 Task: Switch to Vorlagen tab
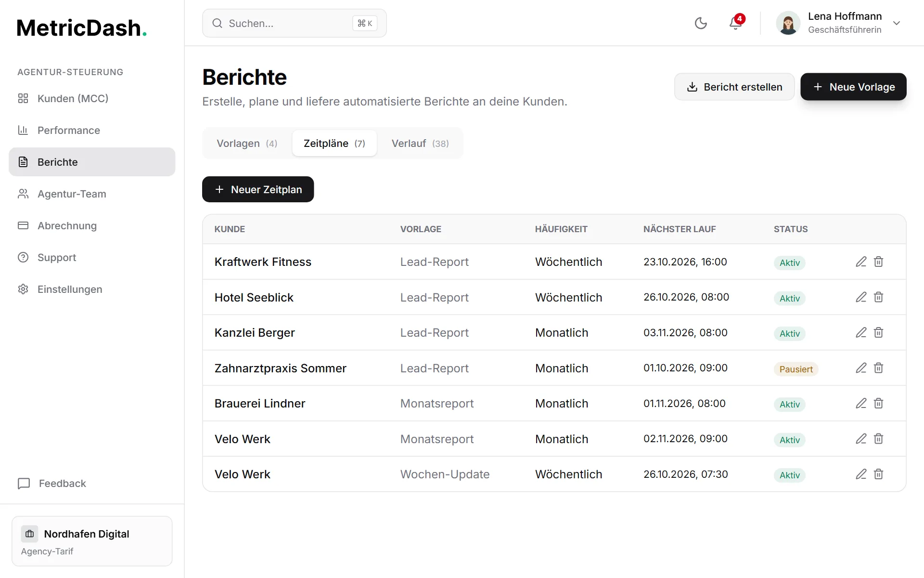247,143
